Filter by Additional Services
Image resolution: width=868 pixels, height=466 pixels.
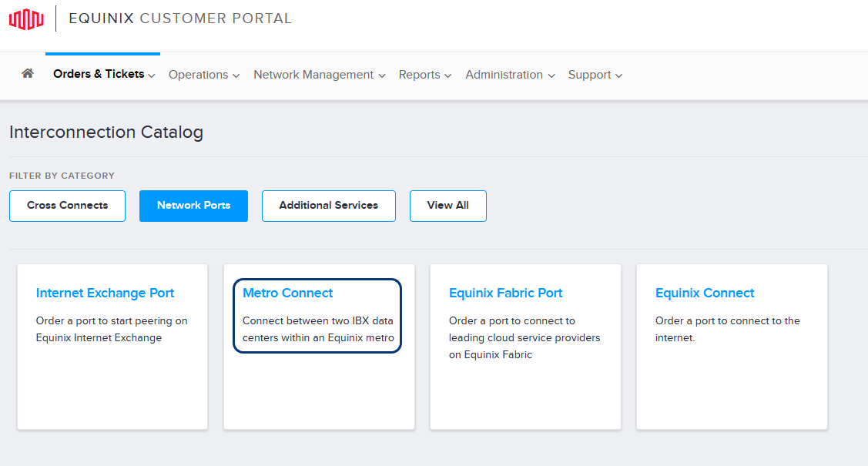tap(329, 206)
